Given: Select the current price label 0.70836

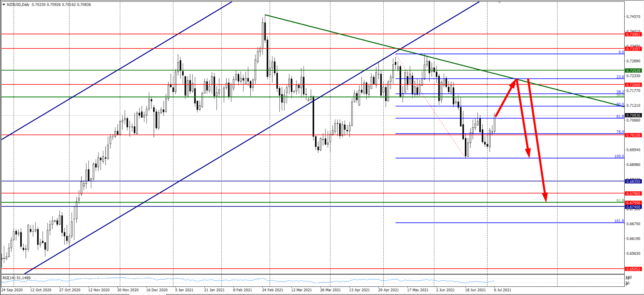Looking at the screenshot, I should 633,115.
